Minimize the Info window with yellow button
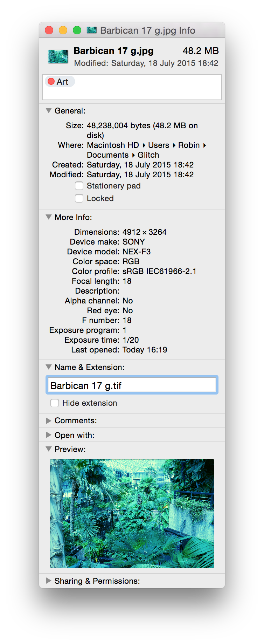Viewport: 264px width, 644px height. tap(63, 30)
